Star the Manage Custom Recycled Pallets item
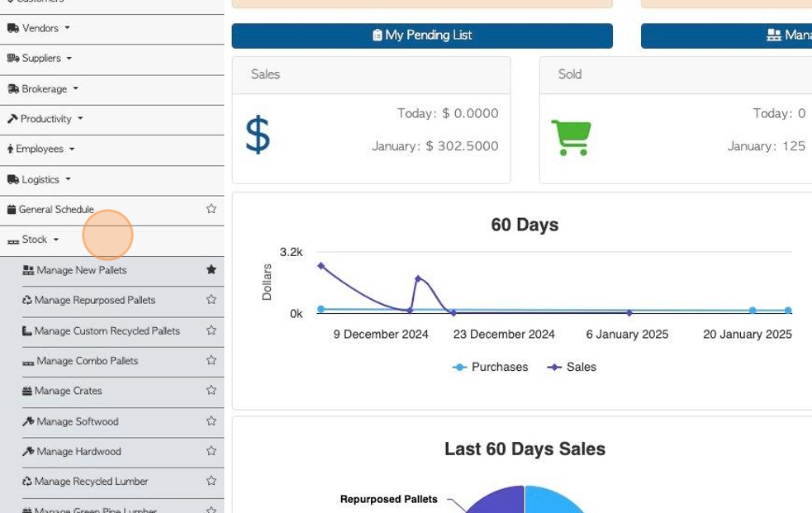The height and width of the screenshot is (513, 812). coord(211,330)
